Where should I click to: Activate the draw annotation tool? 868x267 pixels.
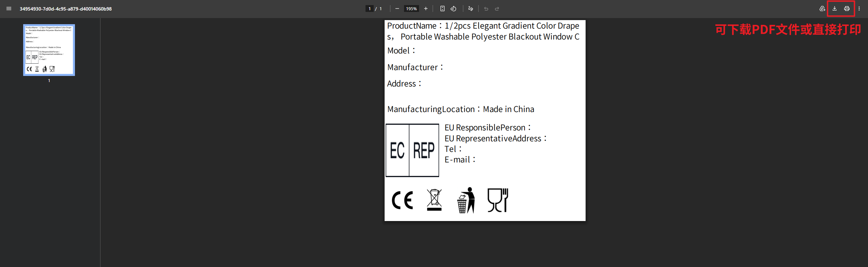click(471, 9)
